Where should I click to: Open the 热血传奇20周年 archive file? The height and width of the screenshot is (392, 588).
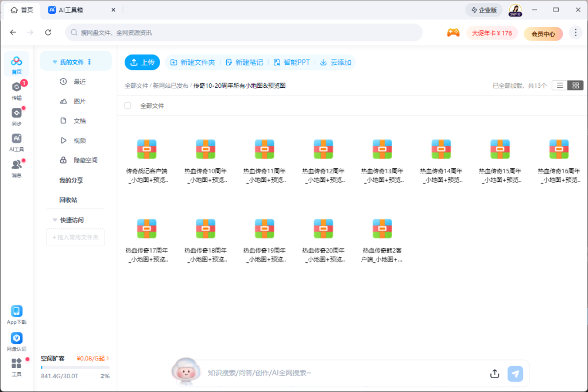[x=323, y=228]
